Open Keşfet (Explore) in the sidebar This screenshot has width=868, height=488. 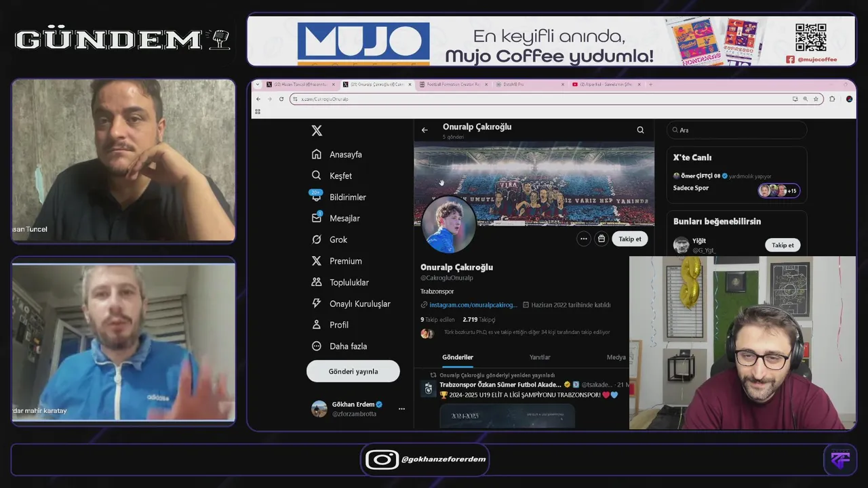(332, 176)
